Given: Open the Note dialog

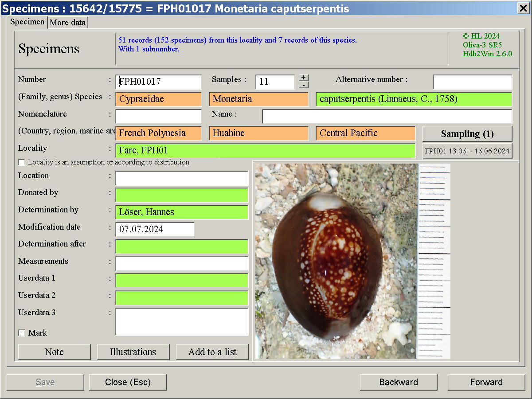Looking at the screenshot, I should (x=54, y=352).
